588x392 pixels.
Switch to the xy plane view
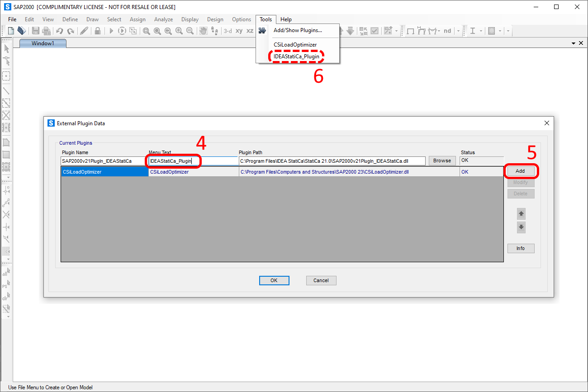(239, 31)
